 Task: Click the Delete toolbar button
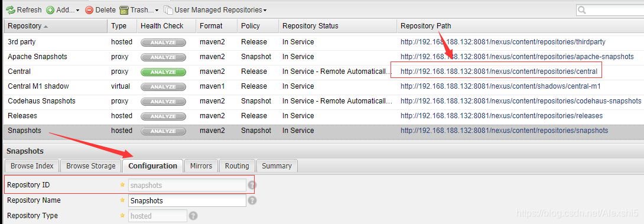(100, 10)
